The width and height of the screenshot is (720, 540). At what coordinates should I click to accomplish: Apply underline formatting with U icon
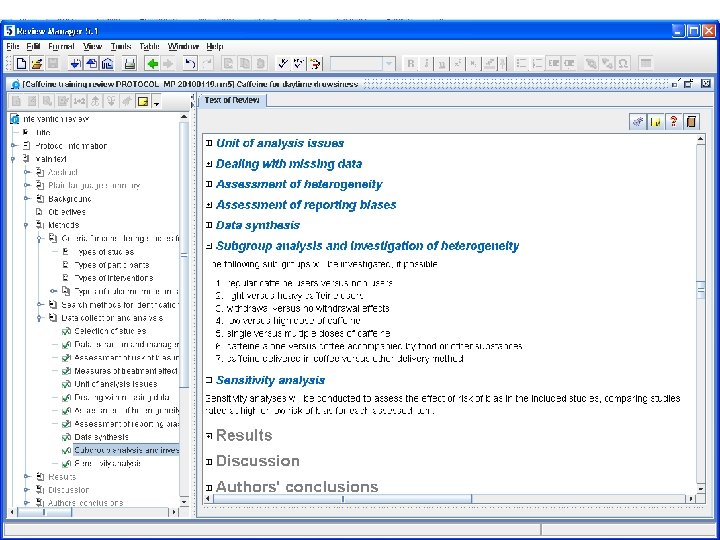(442, 63)
